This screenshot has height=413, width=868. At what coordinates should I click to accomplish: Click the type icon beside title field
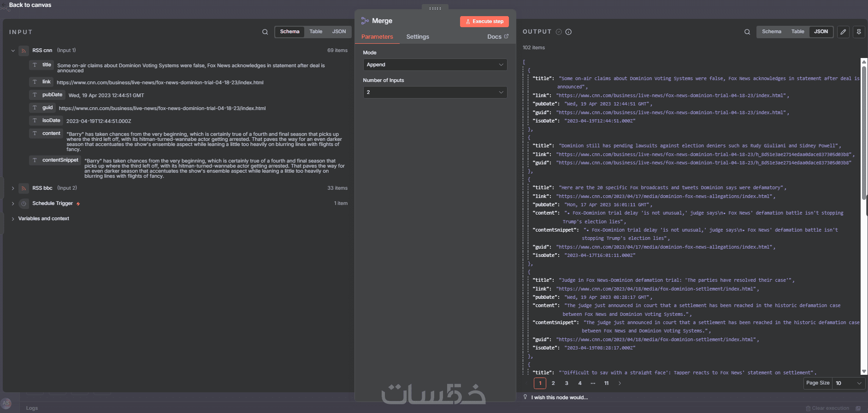tap(35, 65)
